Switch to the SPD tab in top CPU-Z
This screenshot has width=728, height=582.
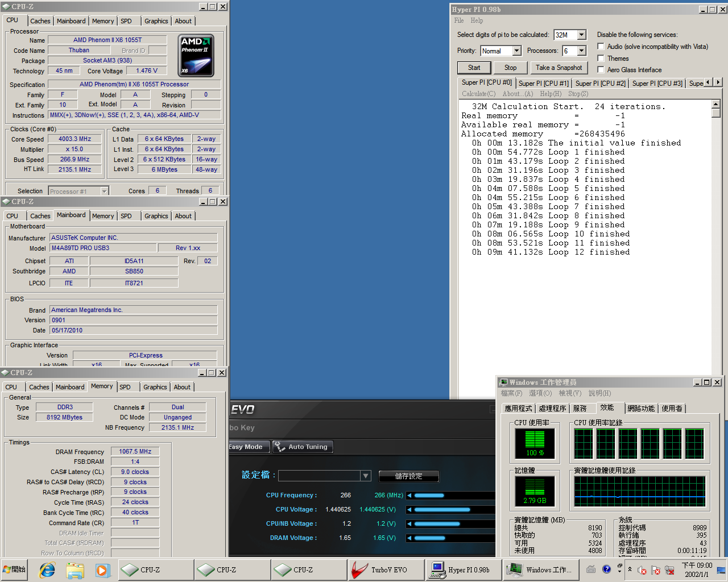click(126, 21)
